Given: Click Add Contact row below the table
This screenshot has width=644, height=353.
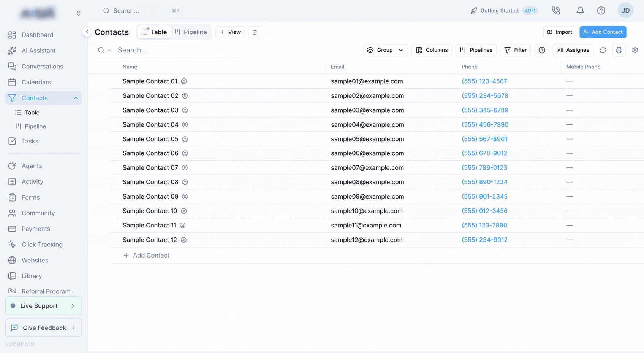Looking at the screenshot, I should (147, 256).
